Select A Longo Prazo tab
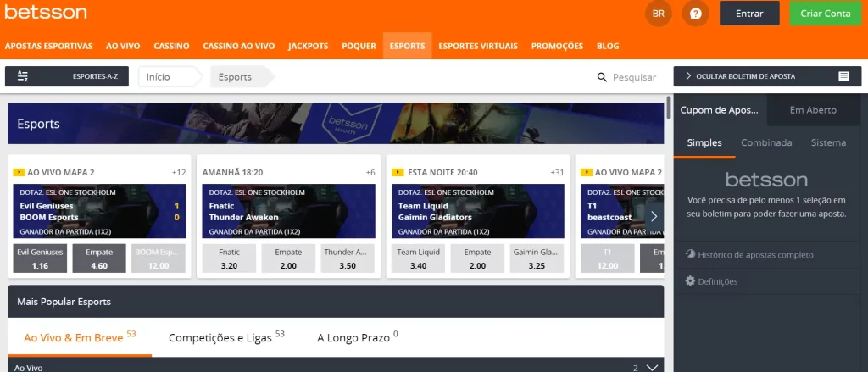Image resolution: width=868 pixels, height=372 pixels. coord(358,336)
